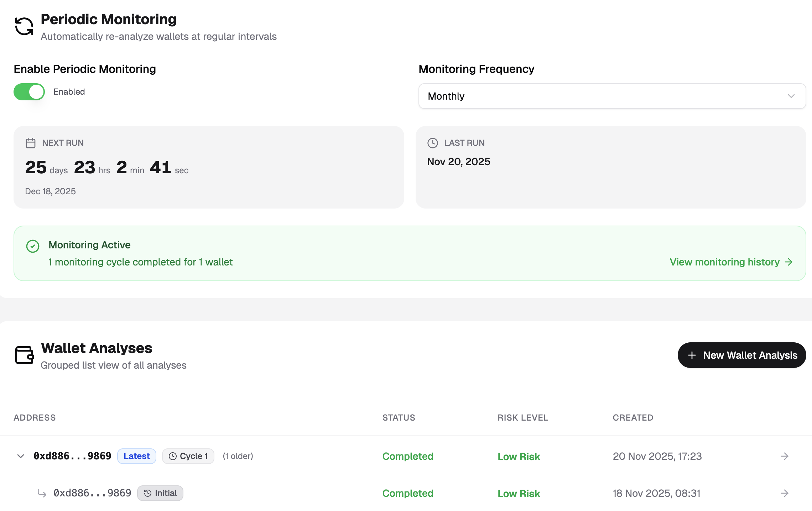Click the sub-row indent arrow icon

[x=42, y=493]
